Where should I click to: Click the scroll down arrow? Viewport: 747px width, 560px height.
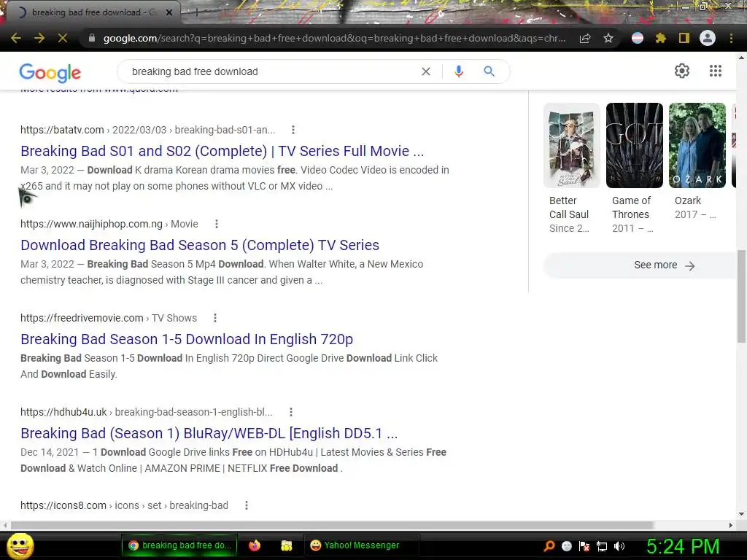(x=741, y=514)
